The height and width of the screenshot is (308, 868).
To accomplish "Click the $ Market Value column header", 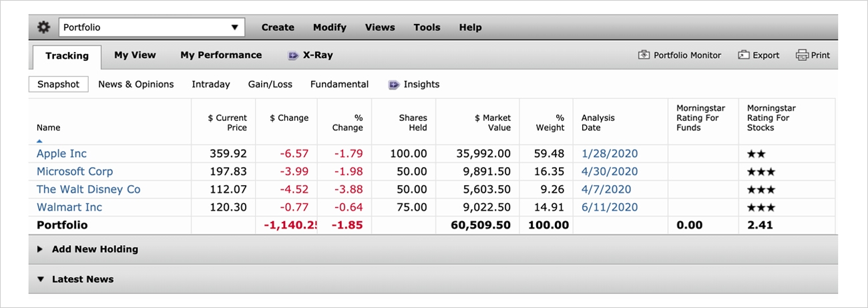I will pos(492,122).
